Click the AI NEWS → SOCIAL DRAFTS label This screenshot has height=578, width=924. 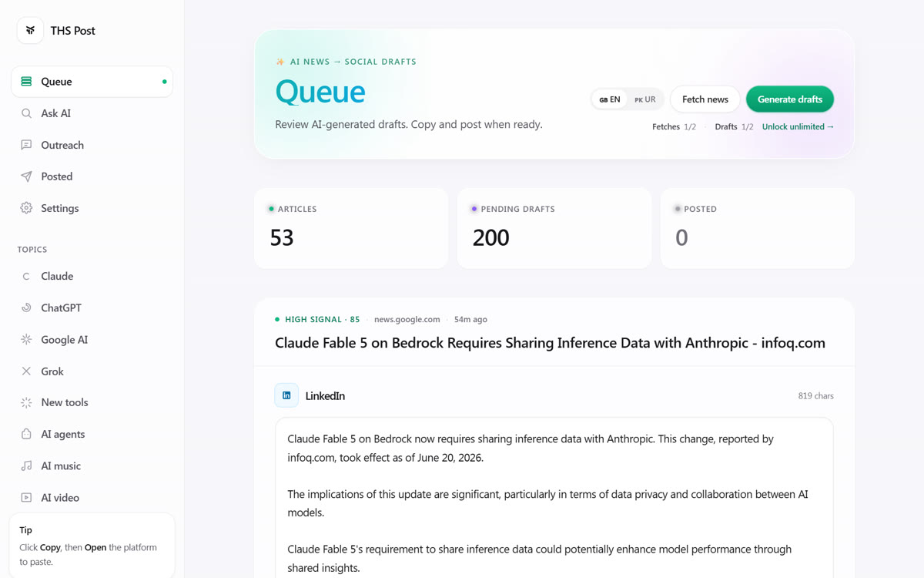click(353, 62)
